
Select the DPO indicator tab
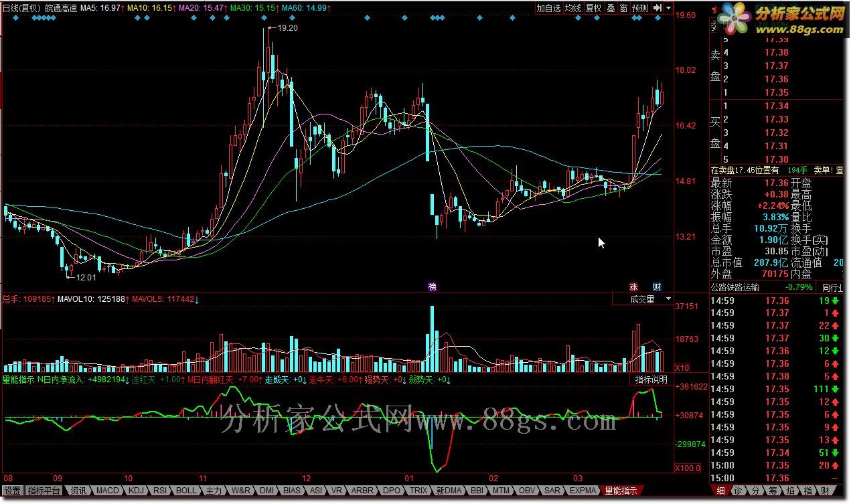(x=392, y=491)
